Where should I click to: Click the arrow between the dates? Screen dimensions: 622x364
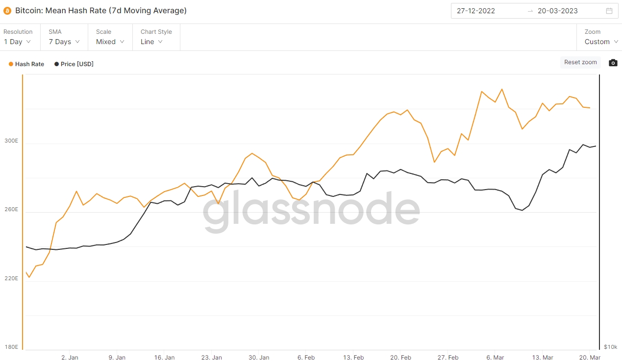pyautogui.click(x=530, y=11)
